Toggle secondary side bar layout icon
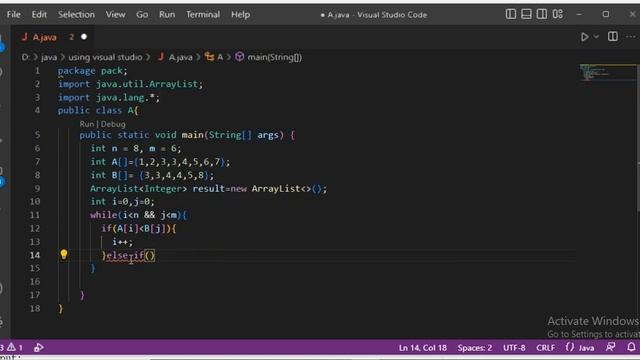The height and width of the screenshot is (360, 640). (x=542, y=14)
